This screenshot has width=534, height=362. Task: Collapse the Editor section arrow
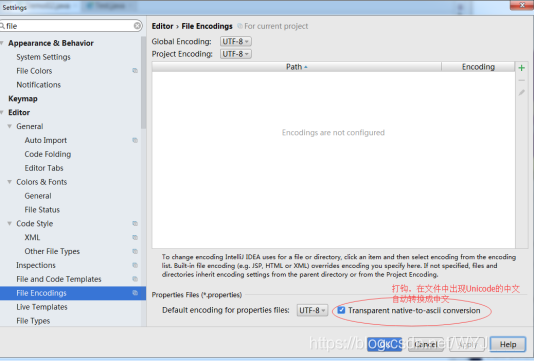click(x=2, y=112)
